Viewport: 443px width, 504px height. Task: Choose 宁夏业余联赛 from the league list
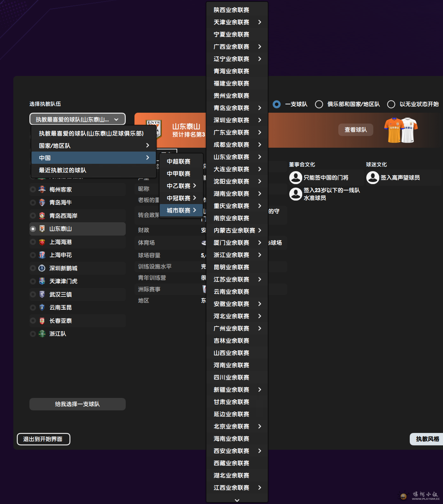tap(237, 34)
